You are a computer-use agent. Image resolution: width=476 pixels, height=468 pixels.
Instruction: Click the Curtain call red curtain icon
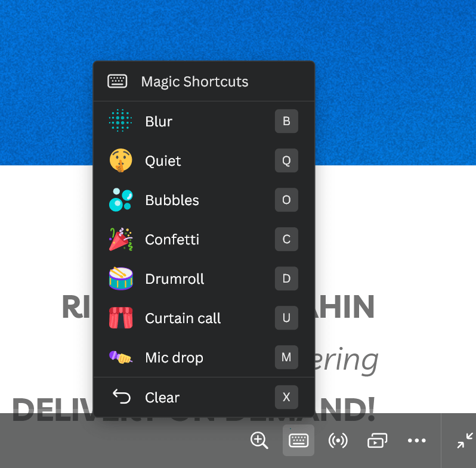120,318
